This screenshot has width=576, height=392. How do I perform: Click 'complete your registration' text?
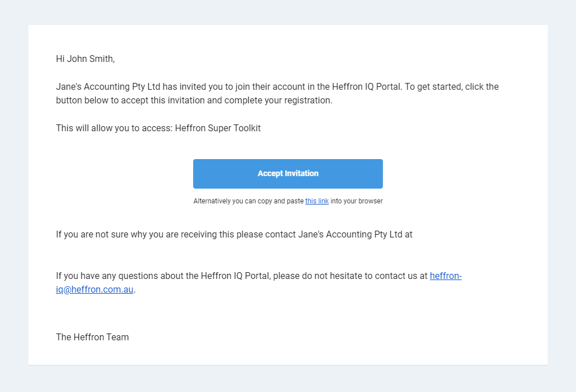[278, 101]
